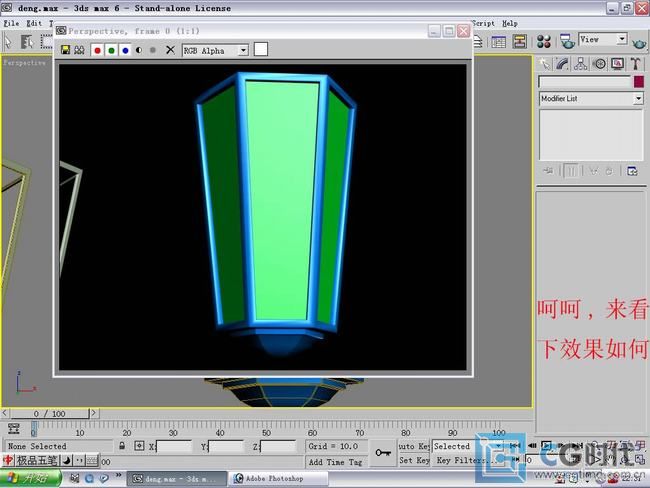Toggle the Auto Key button
The height and width of the screenshot is (488, 650).
[x=414, y=446]
